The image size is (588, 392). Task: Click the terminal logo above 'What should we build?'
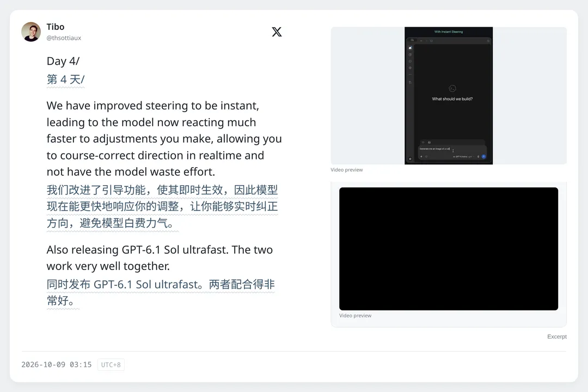point(452,89)
